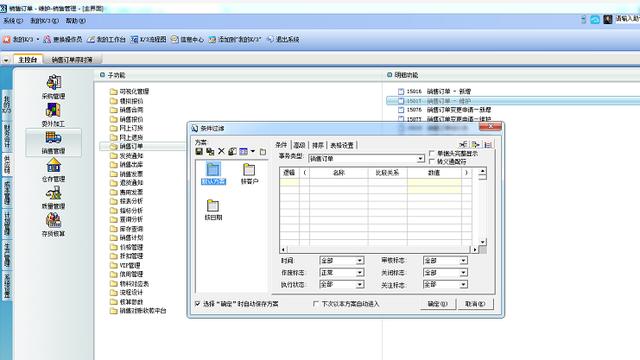Click the 我的K/3 toolbar icon
Viewport: 640px width, 360px height.
[7, 40]
